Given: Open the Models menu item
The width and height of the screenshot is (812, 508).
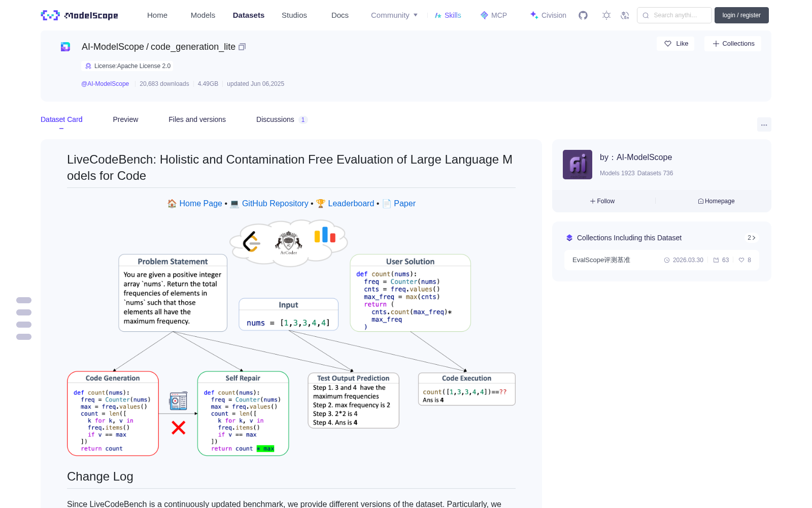Looking at the screenshot, I should click(x=203, y=15).
